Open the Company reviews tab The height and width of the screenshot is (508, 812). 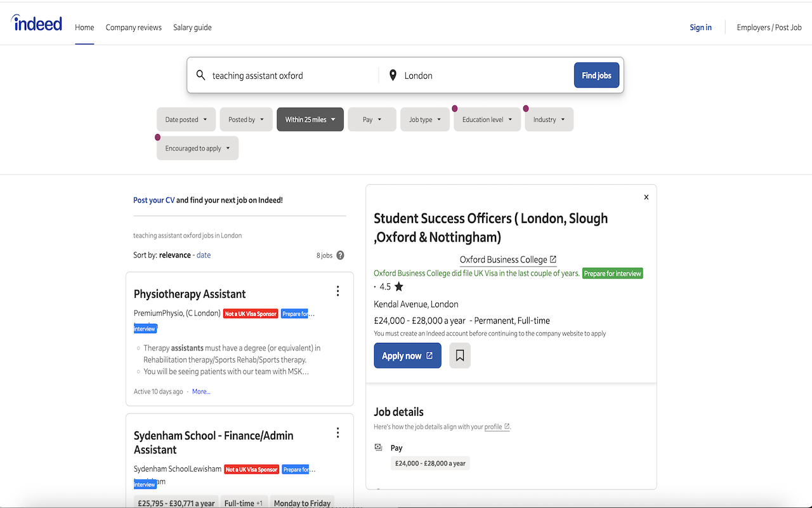pos(134,27)
